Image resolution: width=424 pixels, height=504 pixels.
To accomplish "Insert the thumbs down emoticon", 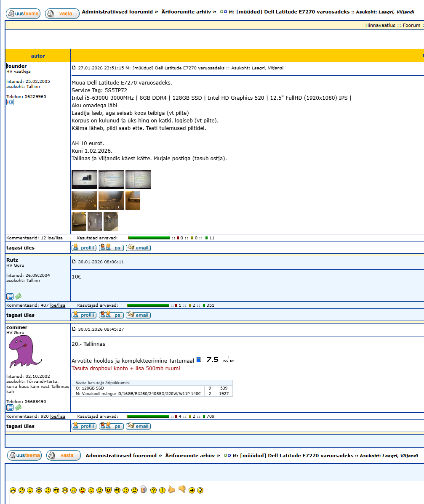I will [182, 490].
